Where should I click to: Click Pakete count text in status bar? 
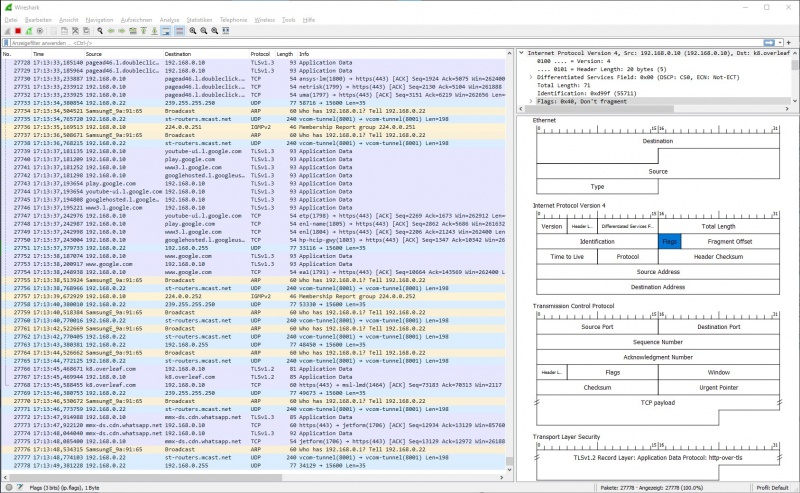pos(652,488)
